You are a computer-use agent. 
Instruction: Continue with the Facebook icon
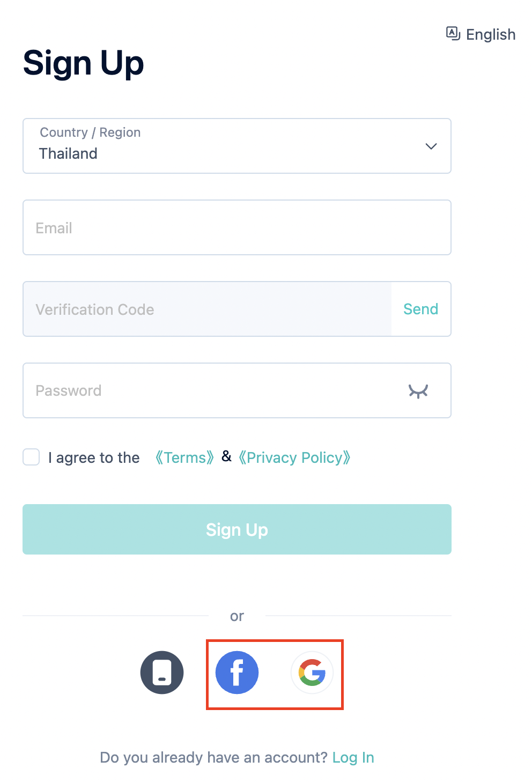pos(237,673)
